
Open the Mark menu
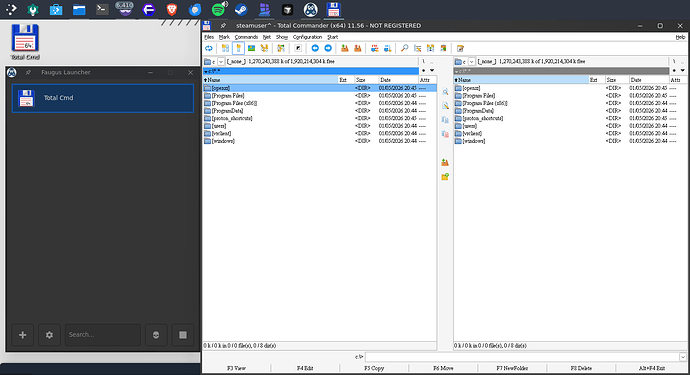point(224,37)
